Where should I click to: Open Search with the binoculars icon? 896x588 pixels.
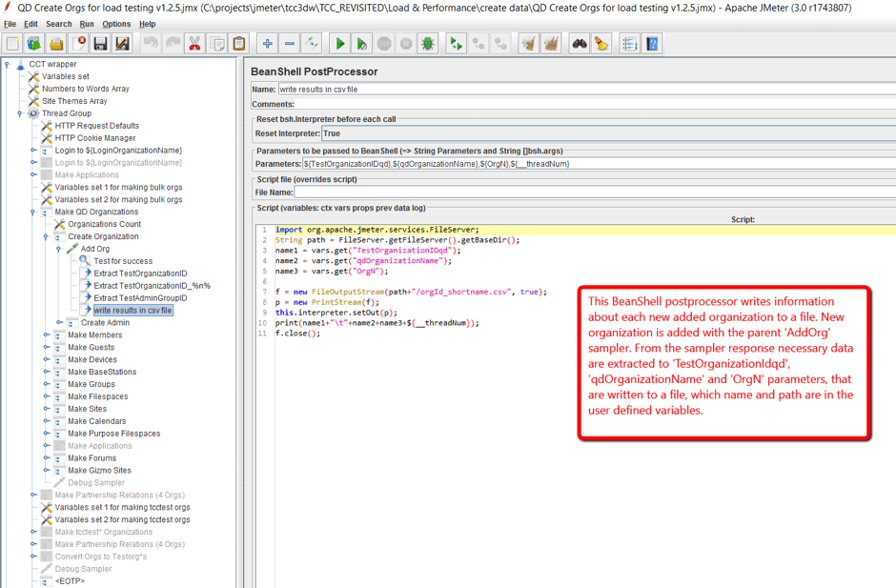click(x=580, y=44)
